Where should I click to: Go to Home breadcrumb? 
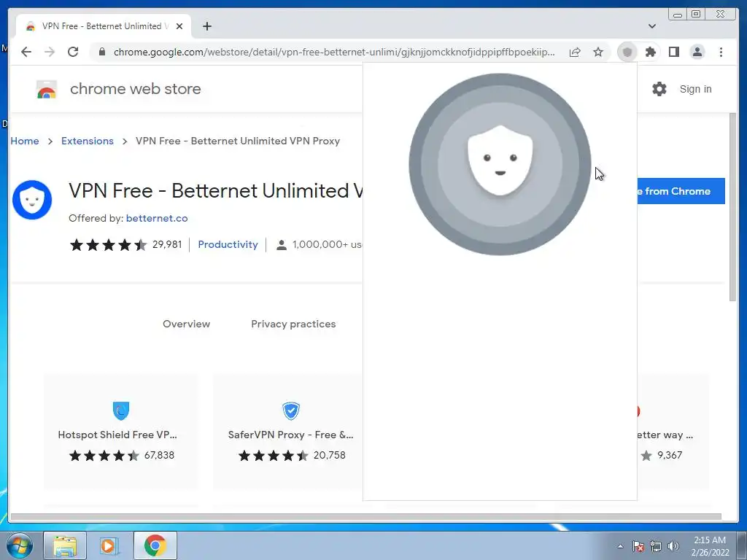25,141
